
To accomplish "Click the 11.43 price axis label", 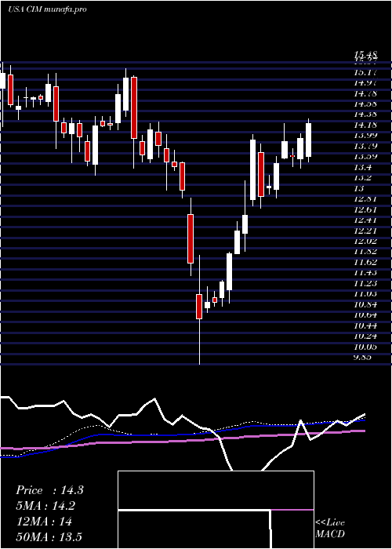I will [x=365, y=273].
